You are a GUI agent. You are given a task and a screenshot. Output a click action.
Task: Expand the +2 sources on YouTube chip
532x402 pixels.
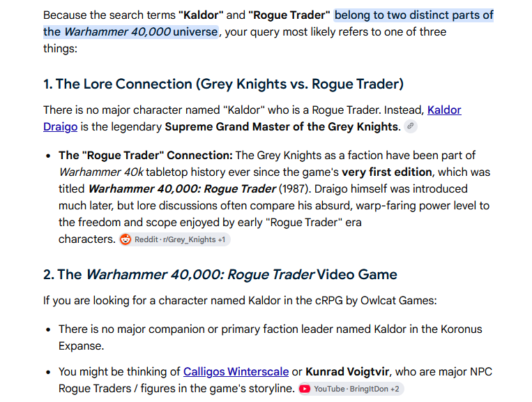point(395,389)
